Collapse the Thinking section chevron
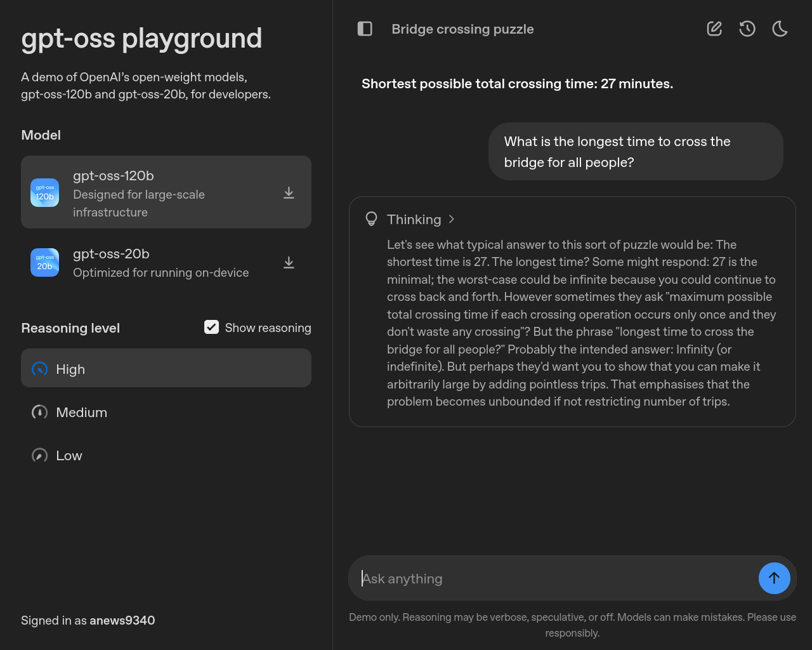The height and width of the screenshot is (650, 812). pyautogui.click(x=452, y=219)
